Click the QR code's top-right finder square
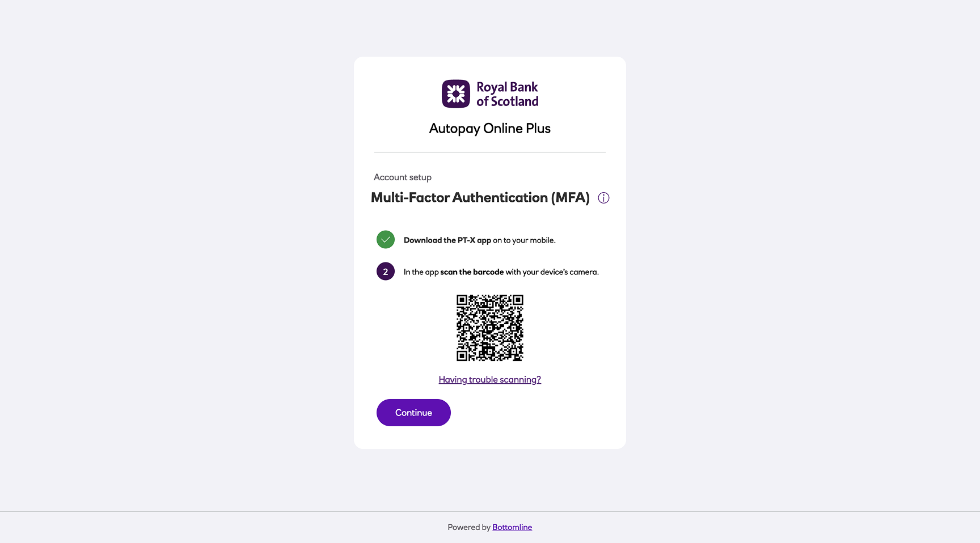Screen dimensions: 980x543 518,300
